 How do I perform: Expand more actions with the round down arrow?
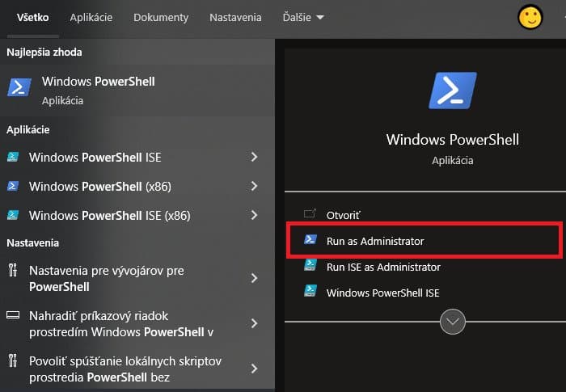pos(453,322)
